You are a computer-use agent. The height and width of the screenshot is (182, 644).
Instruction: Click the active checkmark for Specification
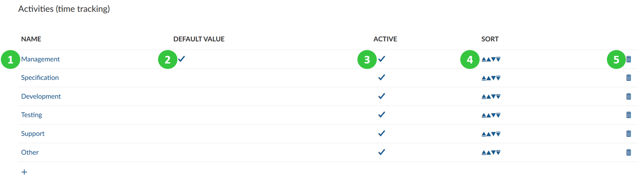point(382,78)
